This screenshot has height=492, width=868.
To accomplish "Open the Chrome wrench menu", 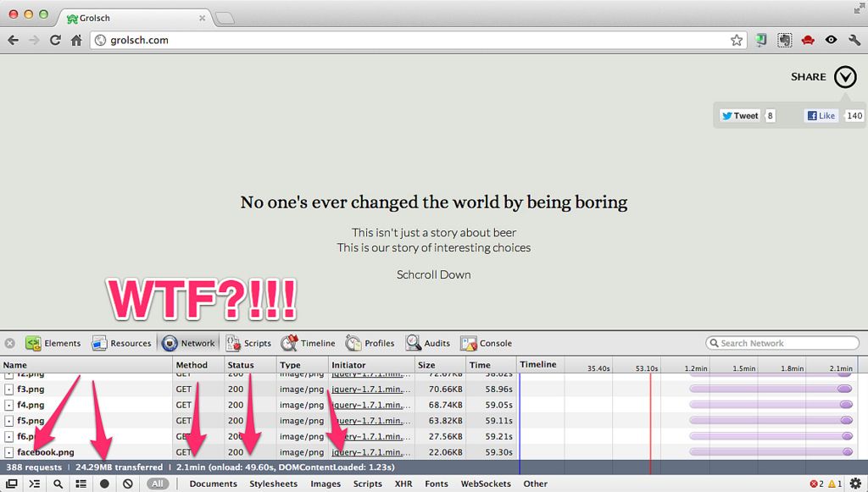I will 854,39.
